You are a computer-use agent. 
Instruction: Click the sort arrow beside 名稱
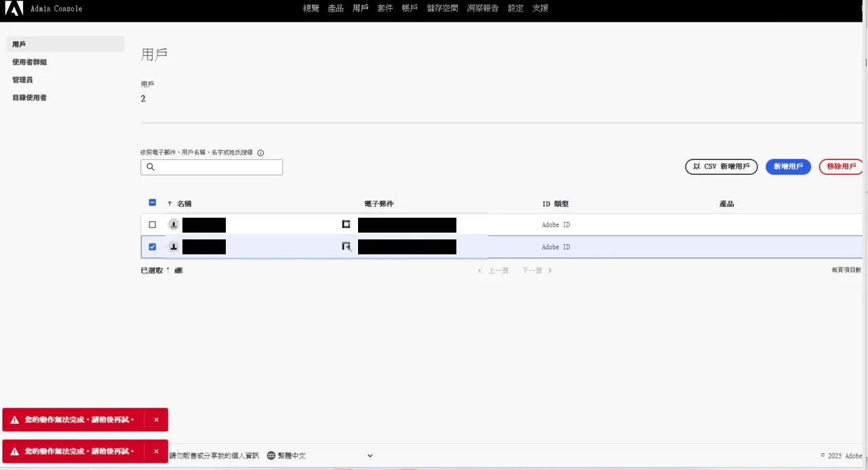[170, 203]
